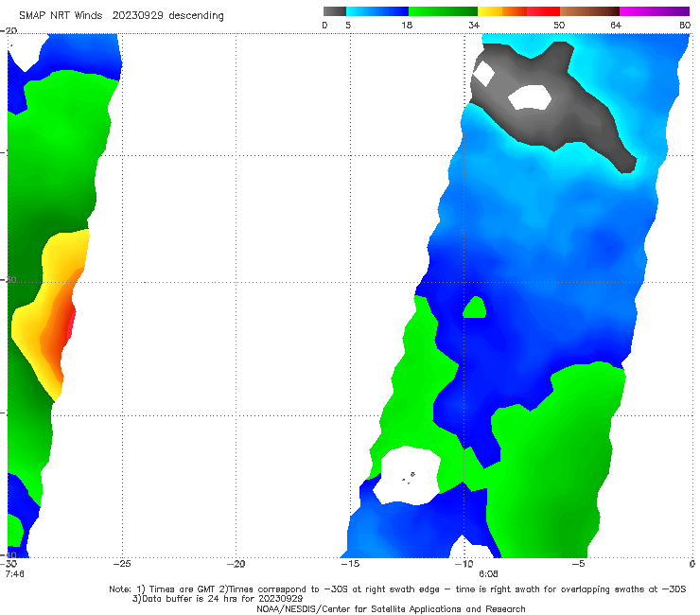Click the title text 'SMAP NRT Winds 20230929 descending'
This screenshot has width=700, height=615.
coord(121,16)
